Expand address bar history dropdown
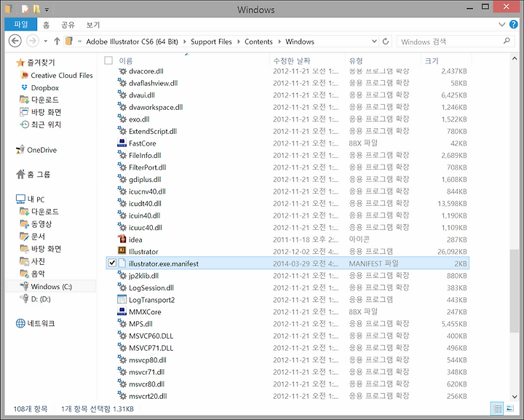The width and height of the screenshot is (524, 420). (x=374, y=41)
